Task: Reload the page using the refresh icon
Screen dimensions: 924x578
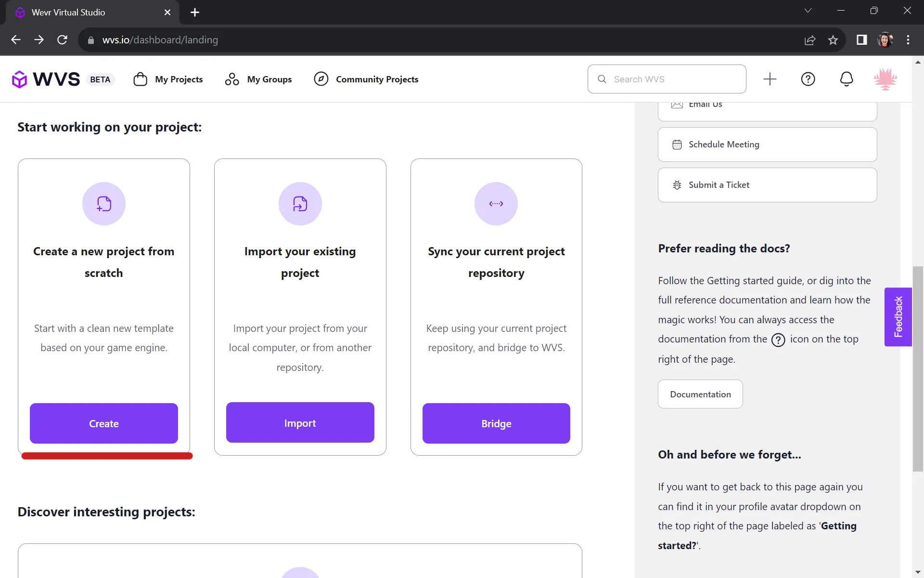Action: pyautogui.click(x=63, y=40)
